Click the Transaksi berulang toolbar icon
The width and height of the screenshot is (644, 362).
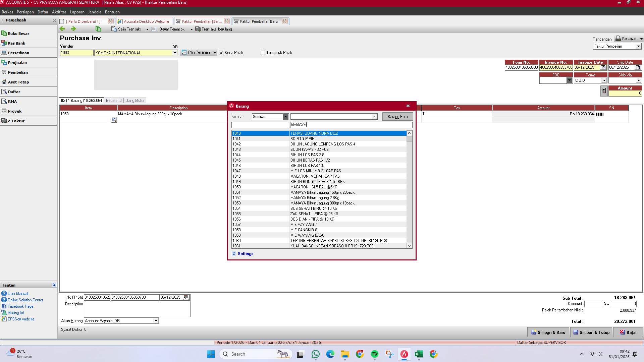198,29
